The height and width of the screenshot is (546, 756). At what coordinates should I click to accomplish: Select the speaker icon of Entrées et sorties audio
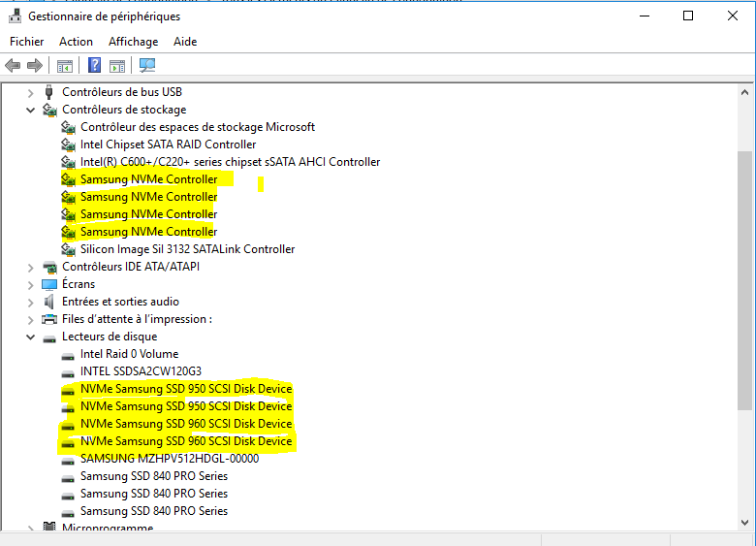[x=48, y=302]
